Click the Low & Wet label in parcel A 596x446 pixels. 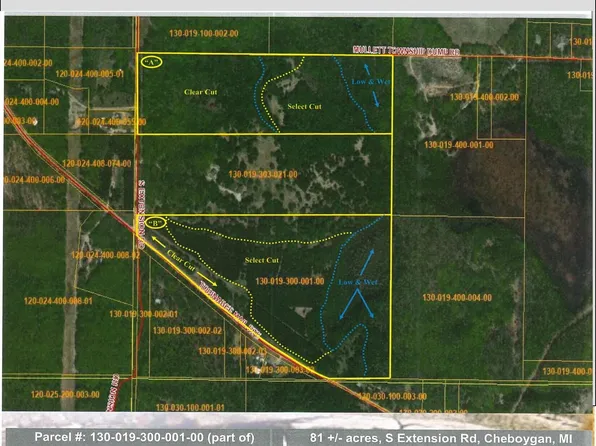370,81
